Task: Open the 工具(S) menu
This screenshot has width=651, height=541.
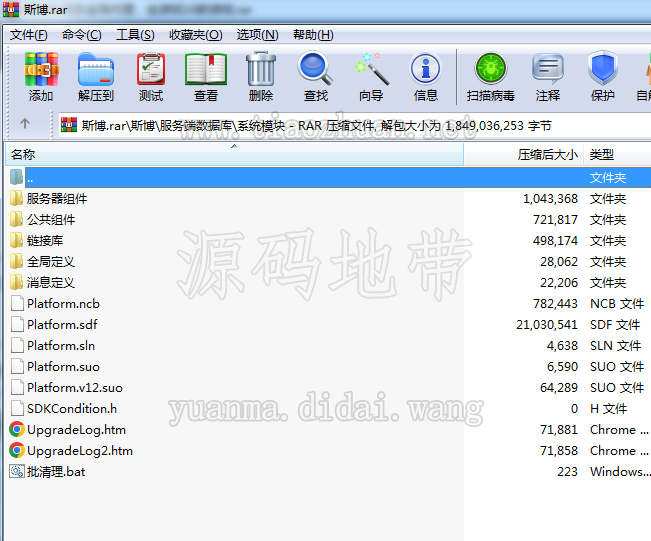Action: [x=135, y=35]
